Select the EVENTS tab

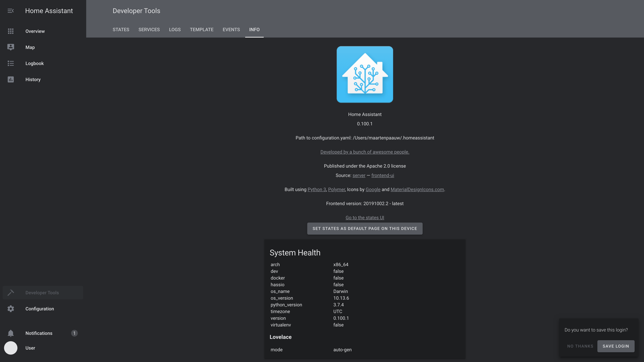coord(231,30)
